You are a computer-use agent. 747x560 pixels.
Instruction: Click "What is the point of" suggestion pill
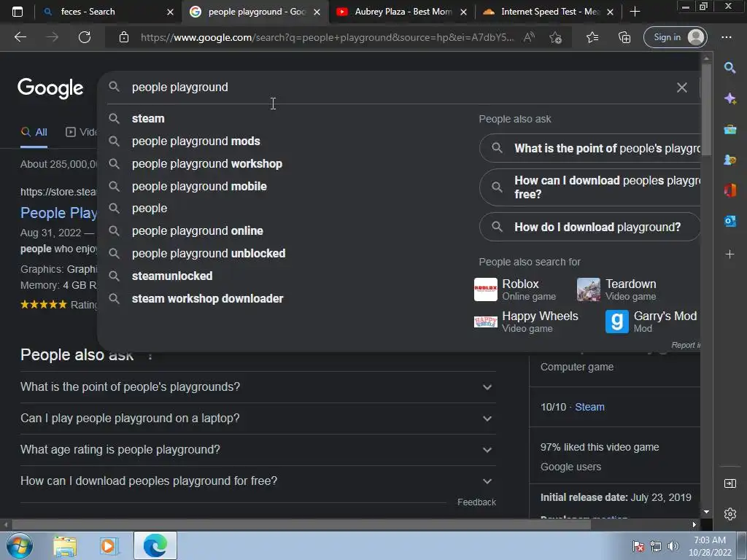coord(589,149)
